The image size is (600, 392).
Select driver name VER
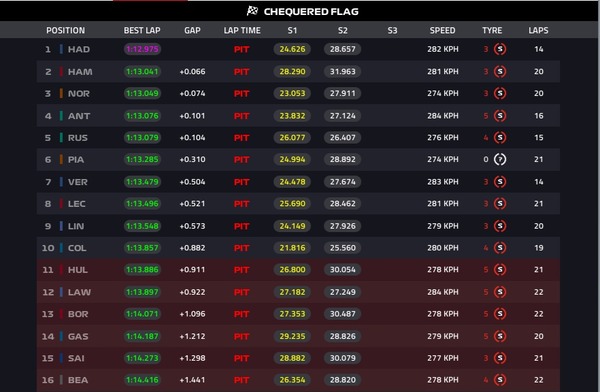click(78, 182)
